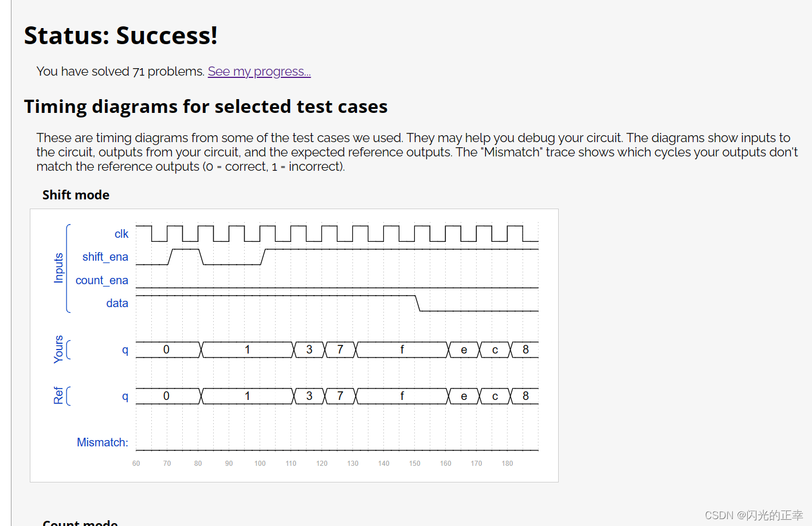Click the Mismatch trace label

pos(102,442)
